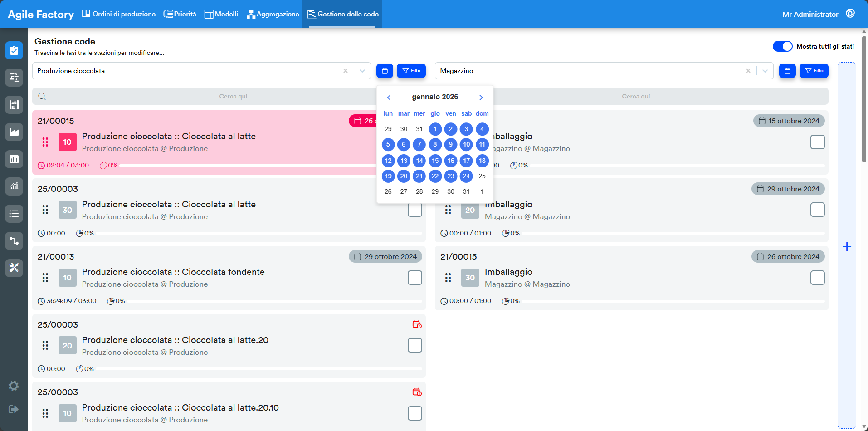Image resolution: width=868 pixels, height=431 pixels.
Task: Open settings gear in sidebar
Action: 14,386
